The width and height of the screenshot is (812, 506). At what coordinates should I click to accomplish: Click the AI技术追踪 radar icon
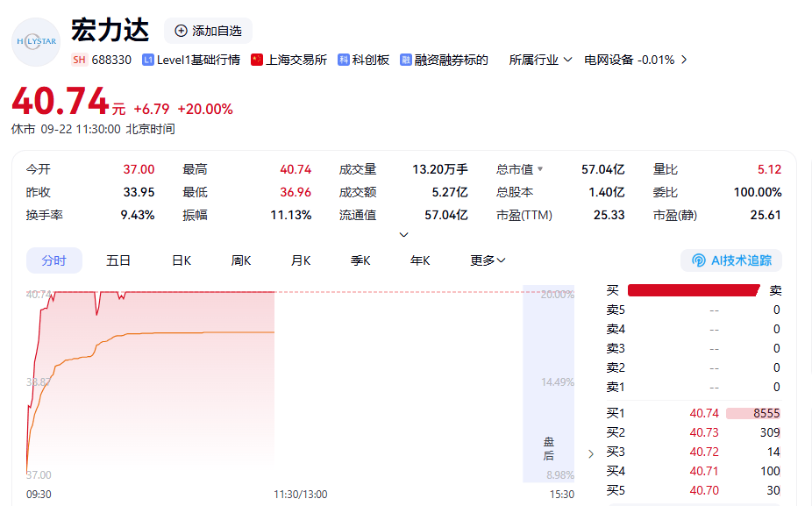(x=699, y=260)
